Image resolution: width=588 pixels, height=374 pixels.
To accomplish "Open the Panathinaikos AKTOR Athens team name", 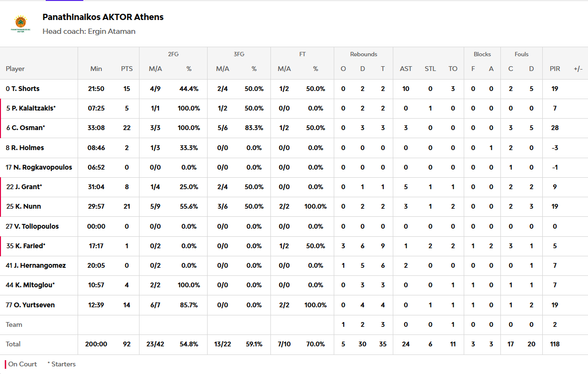I will tap(103, 17).
